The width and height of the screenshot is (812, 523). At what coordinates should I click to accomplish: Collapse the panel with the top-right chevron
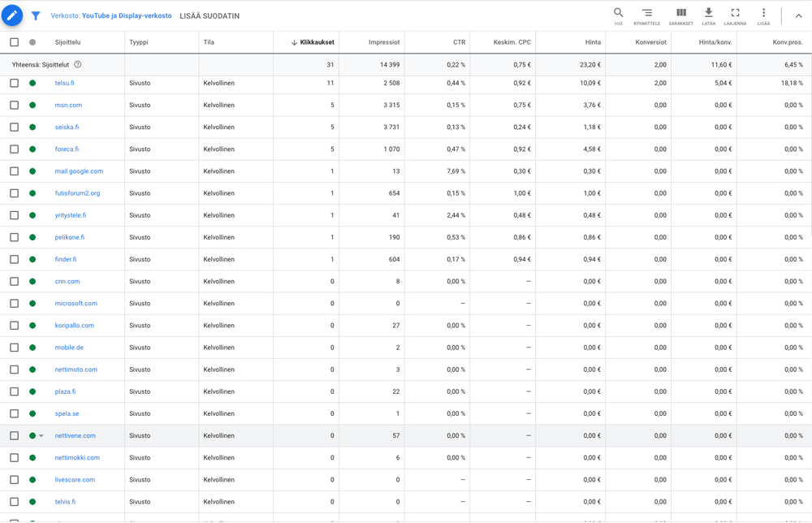798,15
